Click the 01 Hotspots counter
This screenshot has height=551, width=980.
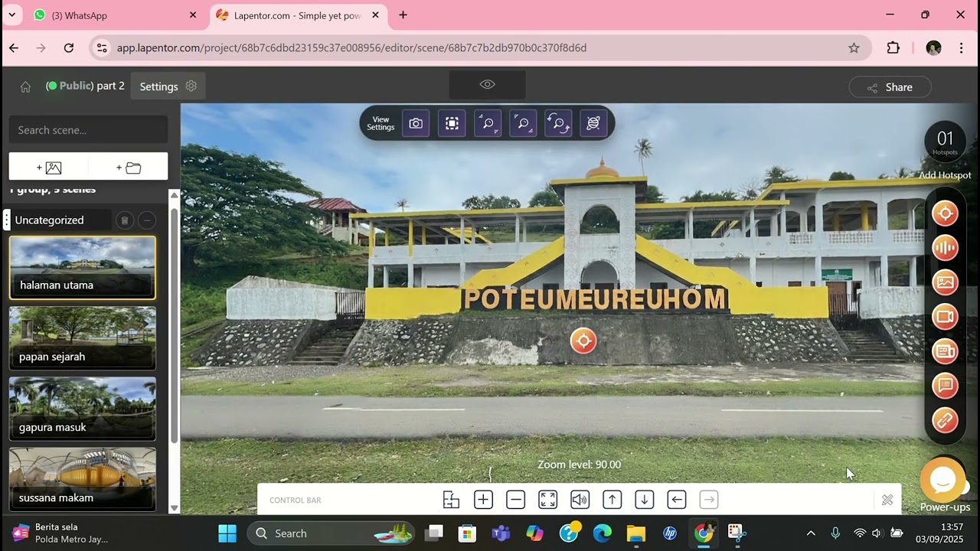[x=945, y=142]
